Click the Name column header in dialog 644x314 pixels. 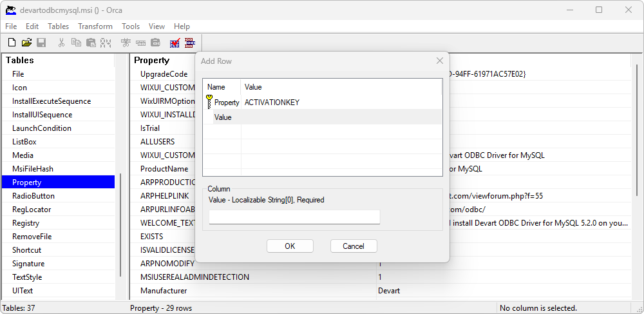click(222, 87)
